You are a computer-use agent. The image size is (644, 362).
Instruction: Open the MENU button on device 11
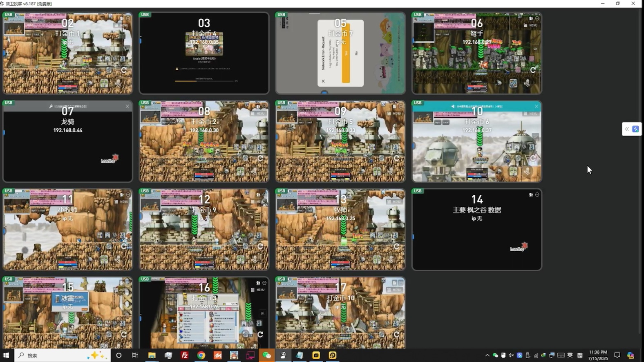(x=122, y=201)
